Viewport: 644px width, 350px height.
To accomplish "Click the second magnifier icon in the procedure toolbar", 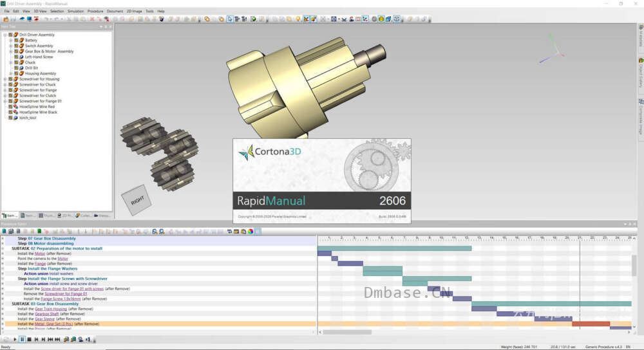I will pos(162,232).
